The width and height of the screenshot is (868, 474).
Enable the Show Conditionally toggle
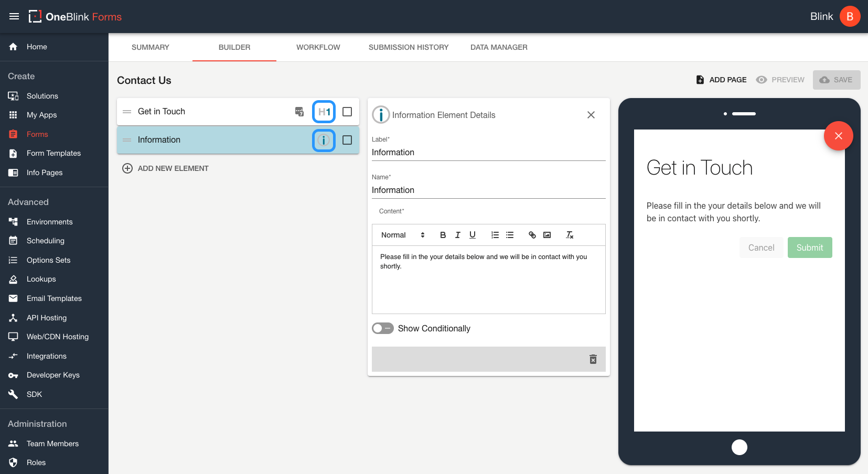point(383,328)
